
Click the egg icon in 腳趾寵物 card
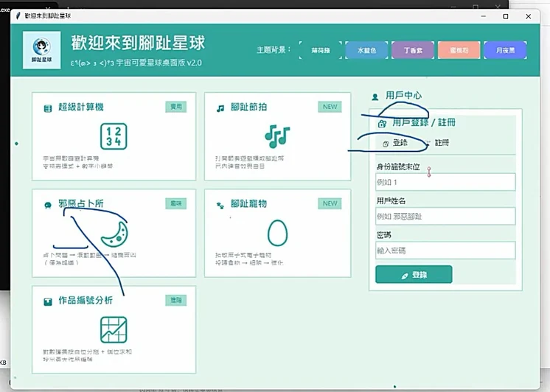point(277,233)
